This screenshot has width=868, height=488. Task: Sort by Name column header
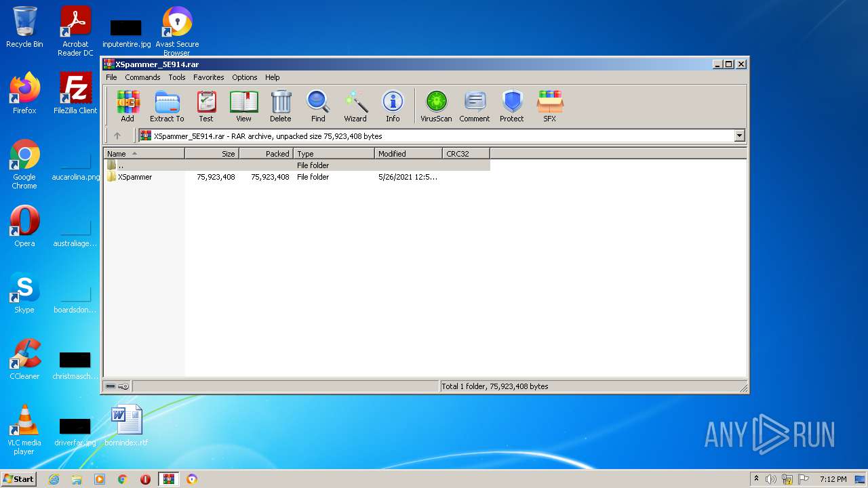(x=144, y=154)
